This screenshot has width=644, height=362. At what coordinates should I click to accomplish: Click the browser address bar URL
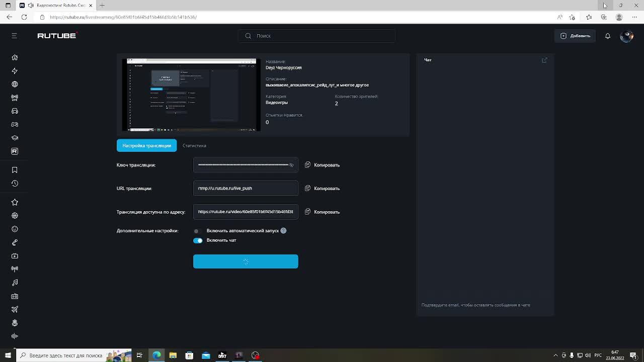pos(123,17)
